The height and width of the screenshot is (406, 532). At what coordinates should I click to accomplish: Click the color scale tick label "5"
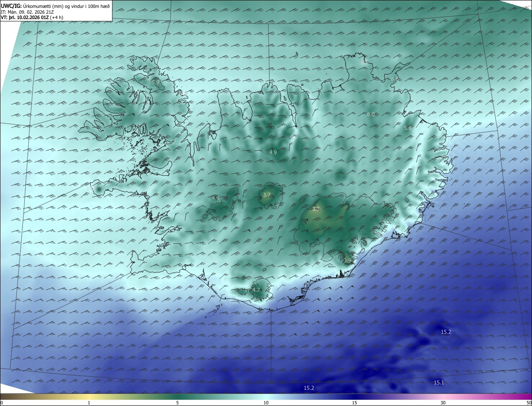tap(177, 403)
